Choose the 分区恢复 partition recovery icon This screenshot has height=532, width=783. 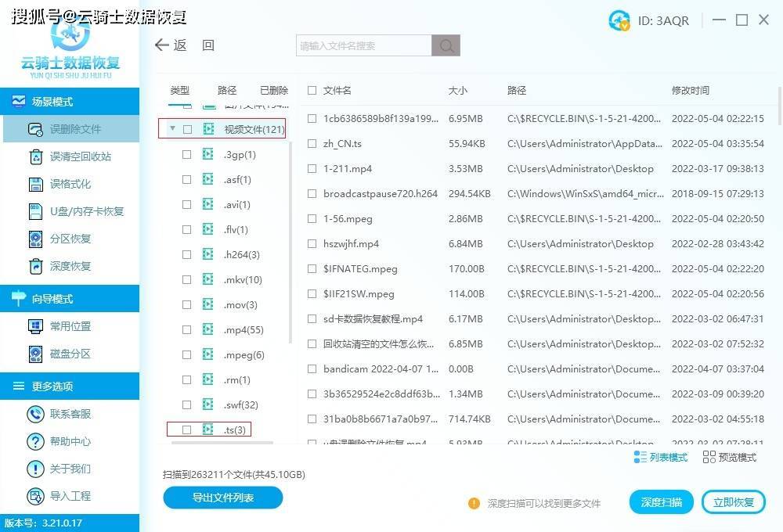(35, 239)
